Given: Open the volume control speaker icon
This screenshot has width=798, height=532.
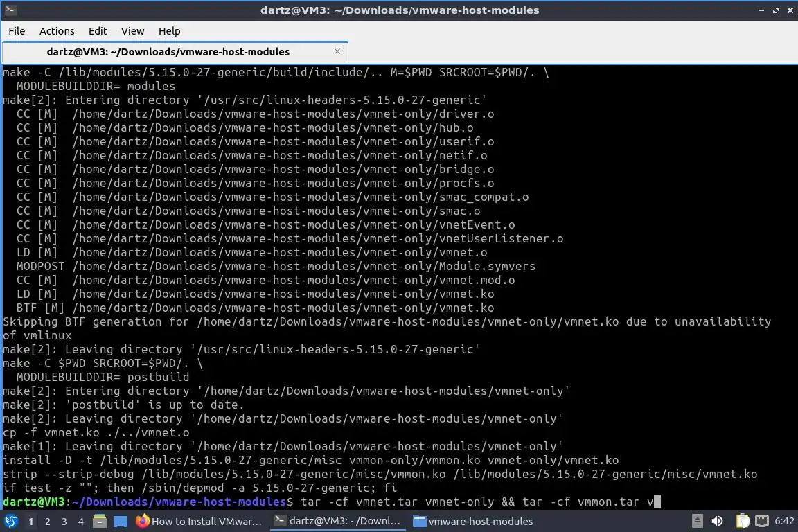Looking at the screenshot, I should (718, 522).
